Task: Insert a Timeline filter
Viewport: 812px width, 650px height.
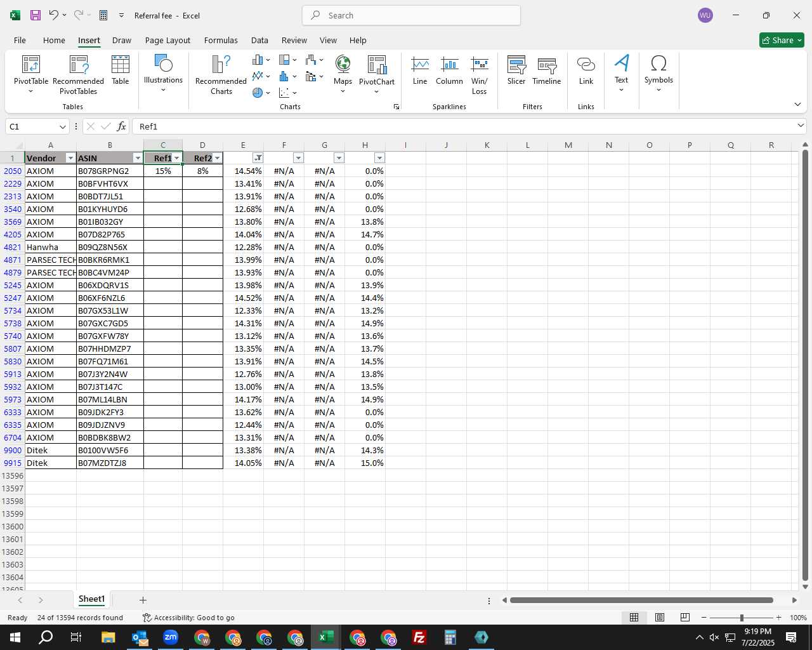Action: [x=547, y=70]
